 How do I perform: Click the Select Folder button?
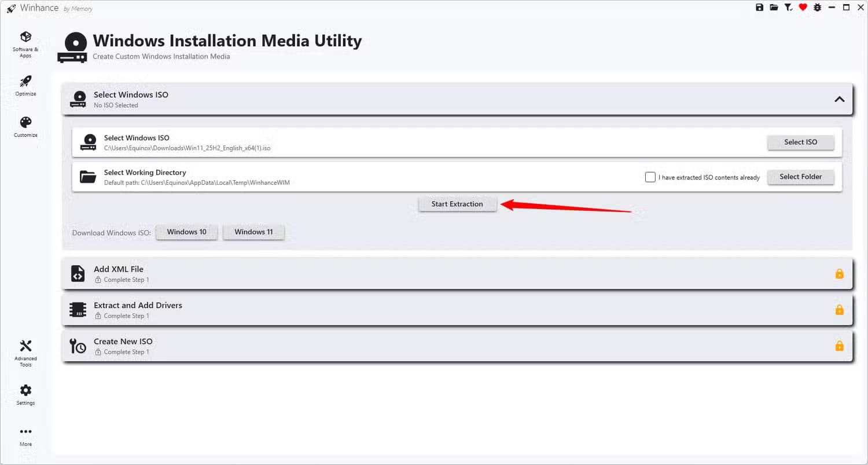pyautogui.click(x=801, y=177)
